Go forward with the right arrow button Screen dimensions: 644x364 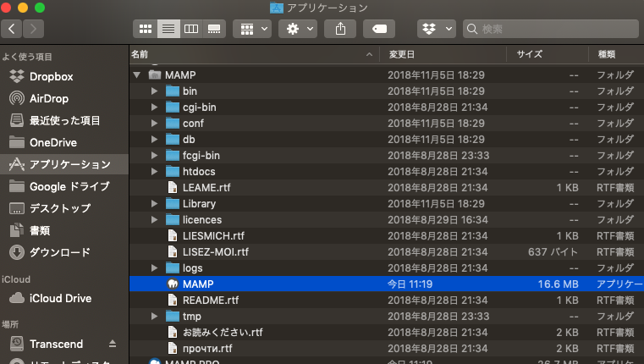coord(33,29)
